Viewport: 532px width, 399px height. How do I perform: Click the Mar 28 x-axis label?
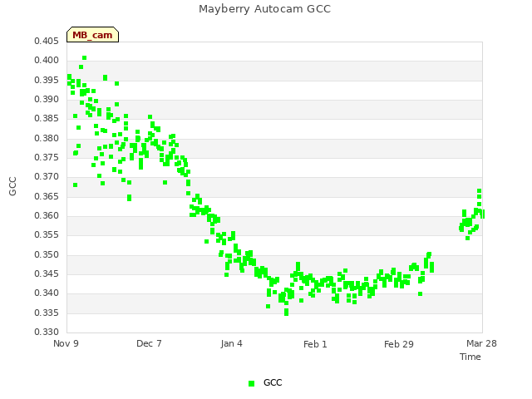point(481,343)
